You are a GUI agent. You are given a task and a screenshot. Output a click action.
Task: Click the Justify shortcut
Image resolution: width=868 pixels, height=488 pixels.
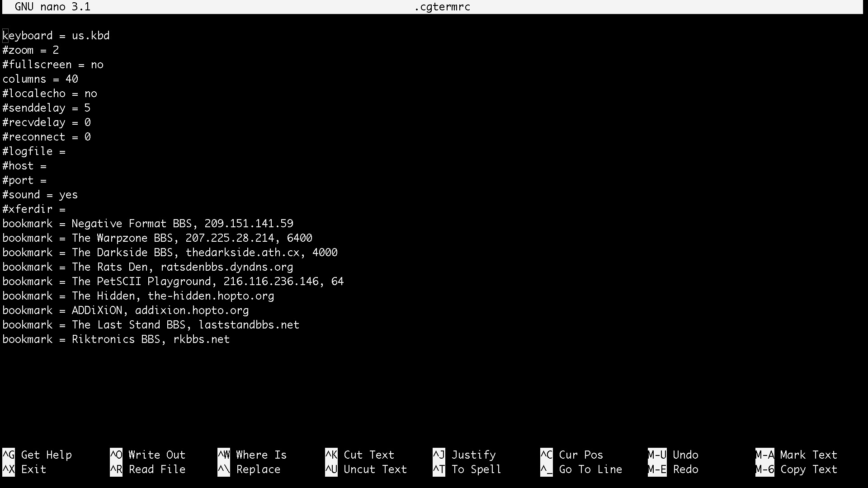coord(464,455)
